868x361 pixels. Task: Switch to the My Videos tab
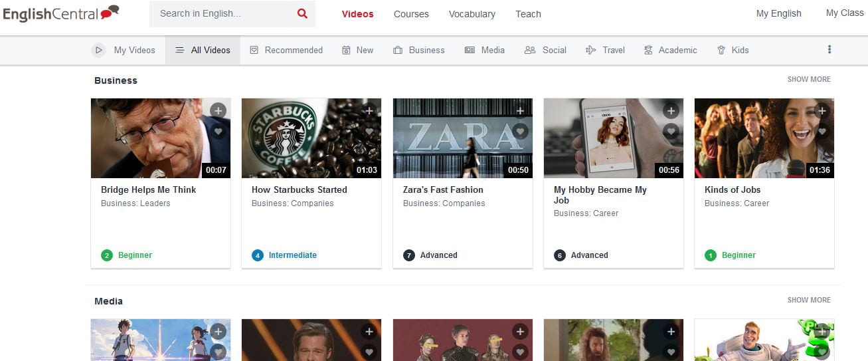tap(124, 50)
